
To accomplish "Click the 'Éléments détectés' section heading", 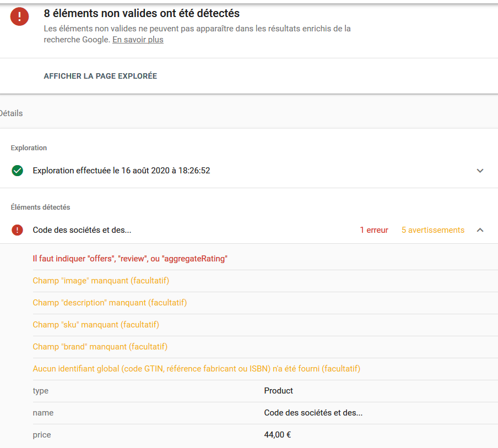I will pos(40,207).
